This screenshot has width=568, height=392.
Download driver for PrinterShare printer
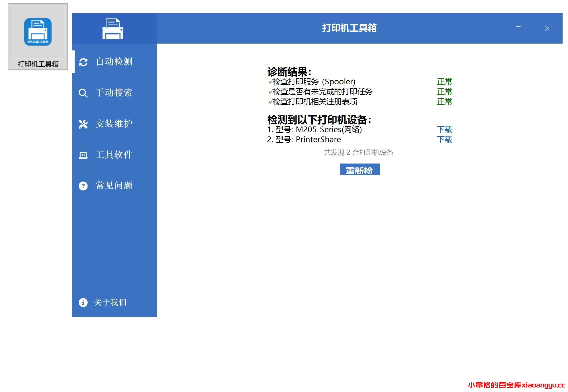[x=445, y=140]
